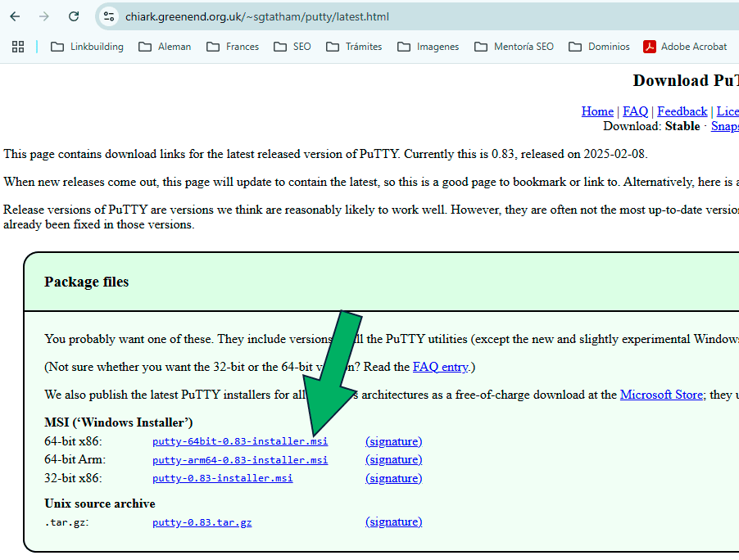Open the Microsoft Store link

point(661,394)
